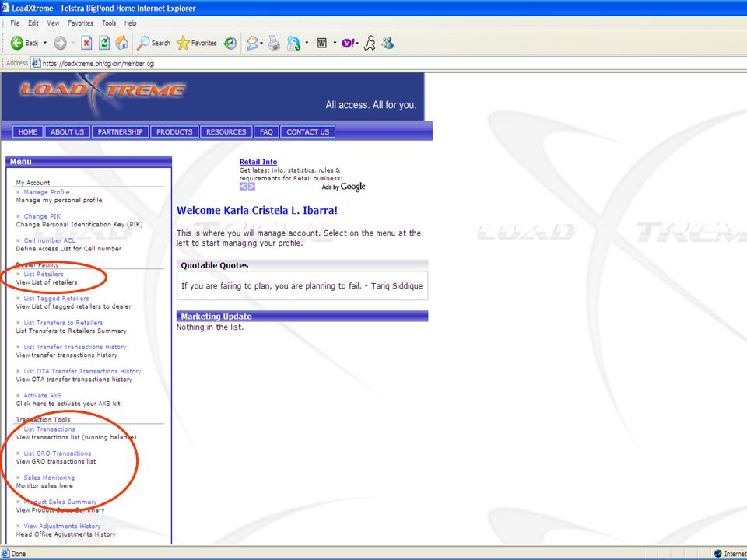This screenshot has width=747, height=560.
Task: Open the Mail icon dropdown arrow
Action: click(x=261, y=43)
